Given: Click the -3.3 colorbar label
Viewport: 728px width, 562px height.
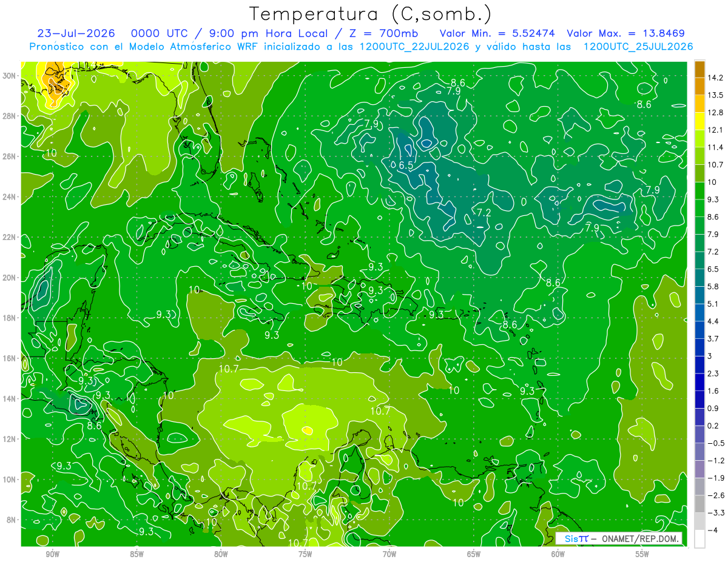Looking at the screenshot, I should [x=715, y=513].
